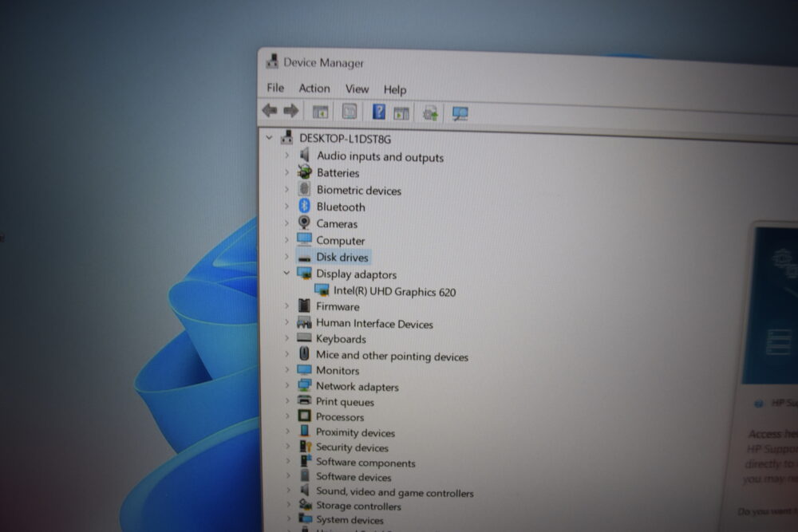This screenshot has height=532, width=798.
Task: Click the DESKTOP-L1DST8G computer icon
Action: pos(287,137)
